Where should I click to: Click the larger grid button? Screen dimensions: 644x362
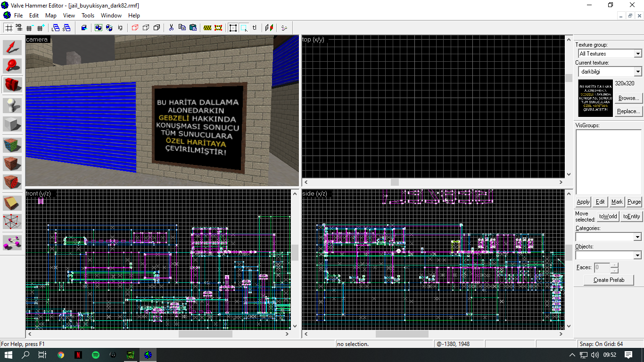pyautogui.click(x=41, y=28)
